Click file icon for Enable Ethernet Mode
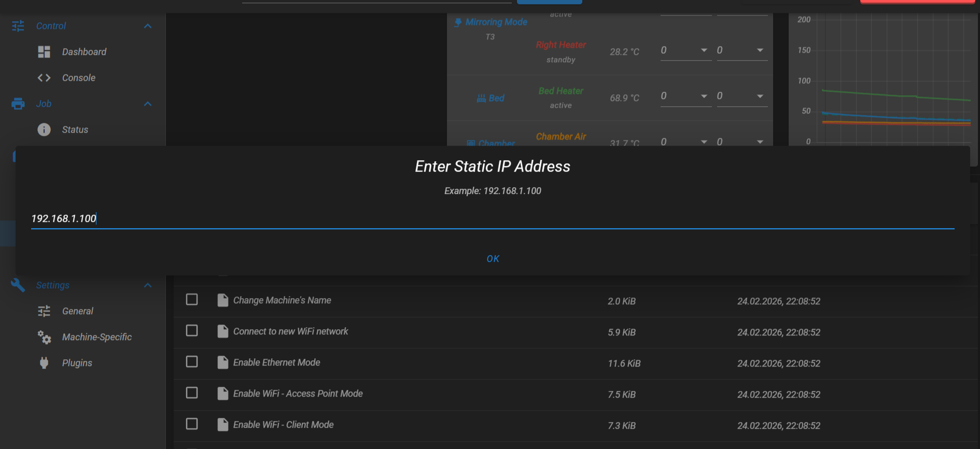This screenshot has width=980, height=449. [x=223, y=362]
